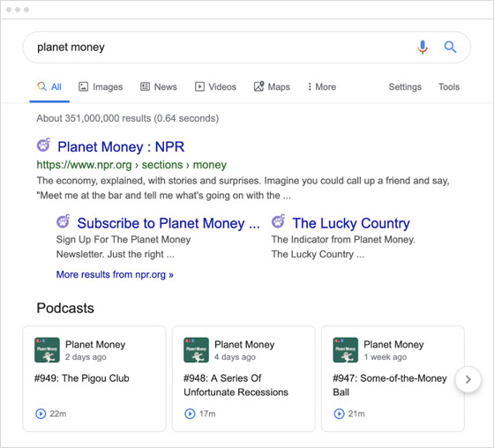
Task: Click the favicon next to Planet Money : NPR
Action: click(x=43, y=145)
